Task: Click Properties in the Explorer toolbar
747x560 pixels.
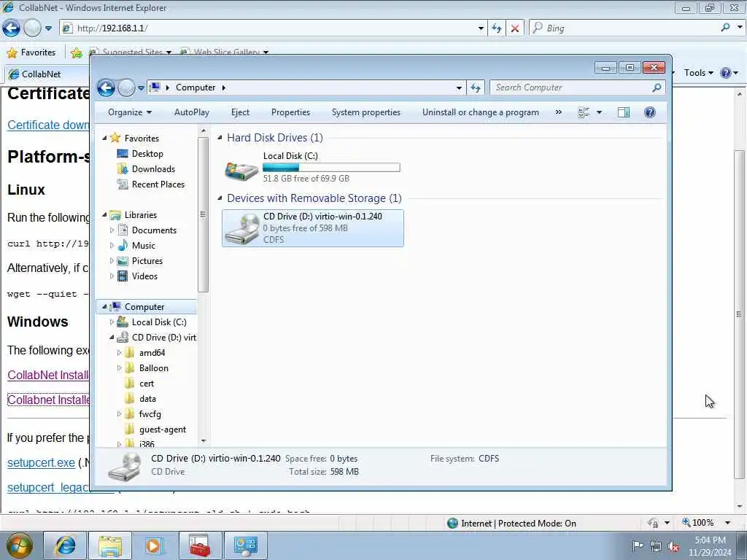Action: (290, 112)
